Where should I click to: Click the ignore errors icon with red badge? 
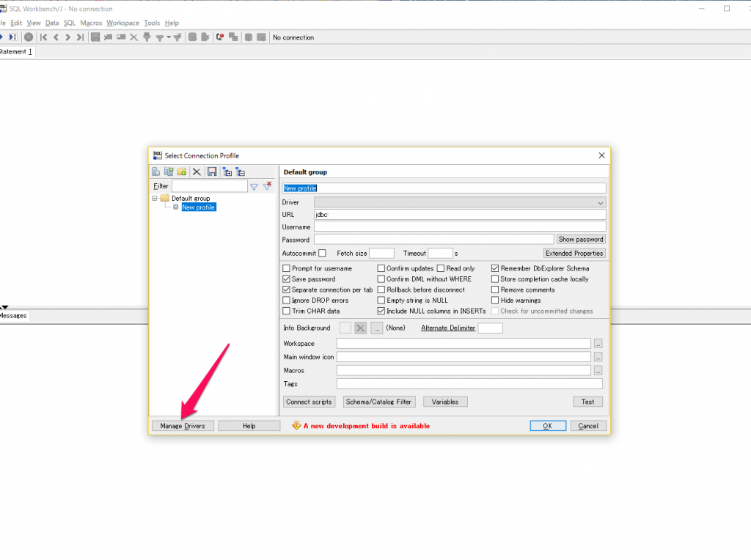(x=220, y=37)
